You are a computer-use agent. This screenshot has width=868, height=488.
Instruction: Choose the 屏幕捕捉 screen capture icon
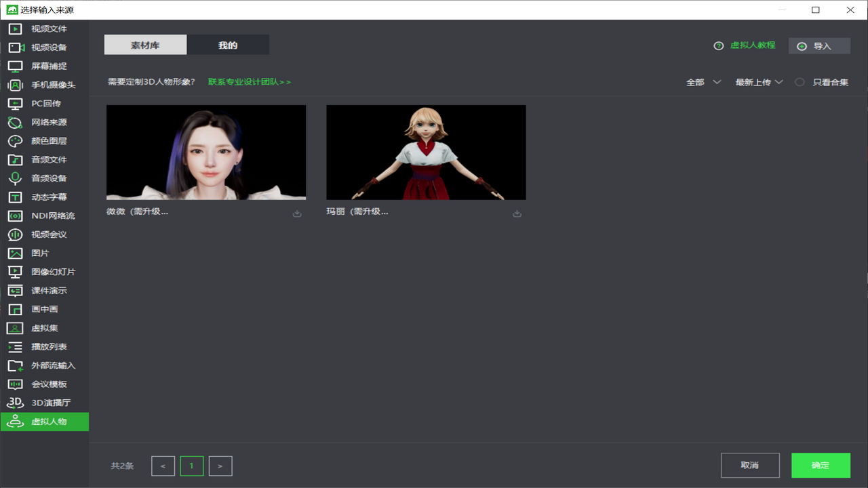click(x=15, y=66)
